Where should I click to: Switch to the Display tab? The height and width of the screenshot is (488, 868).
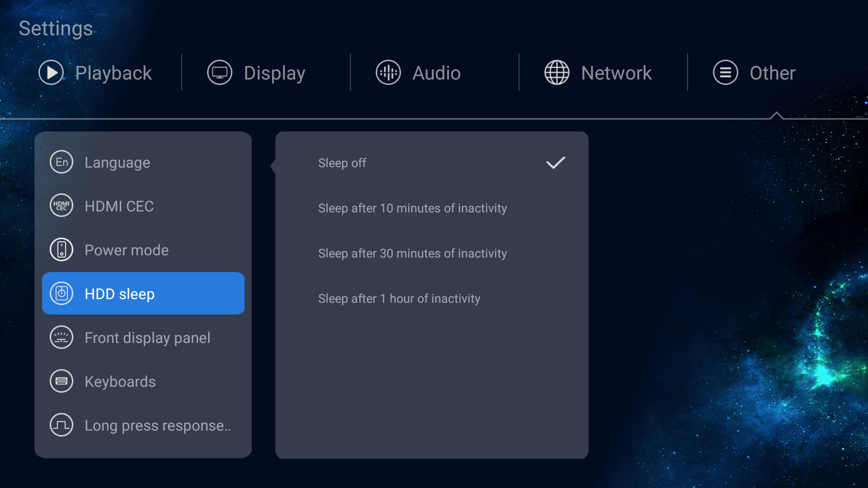coord(256,73)
